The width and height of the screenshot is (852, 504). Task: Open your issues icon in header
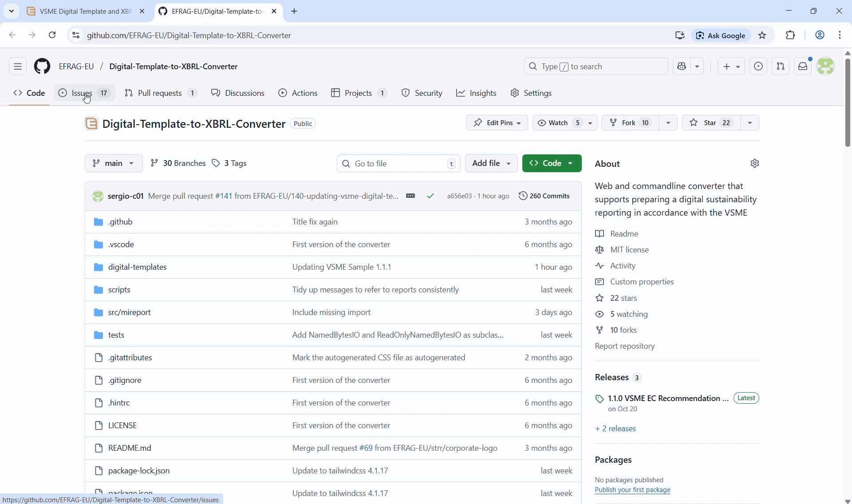tap(758, 67)
